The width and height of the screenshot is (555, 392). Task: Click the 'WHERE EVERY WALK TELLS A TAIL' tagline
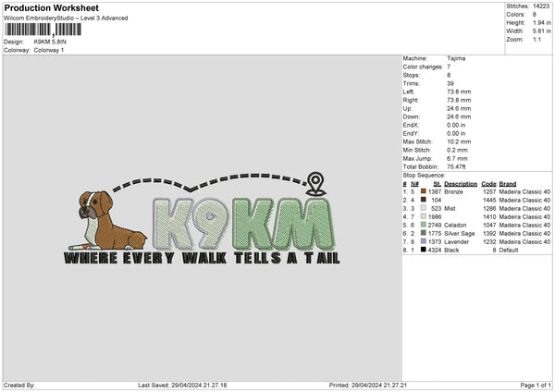(x=202, y=258)
